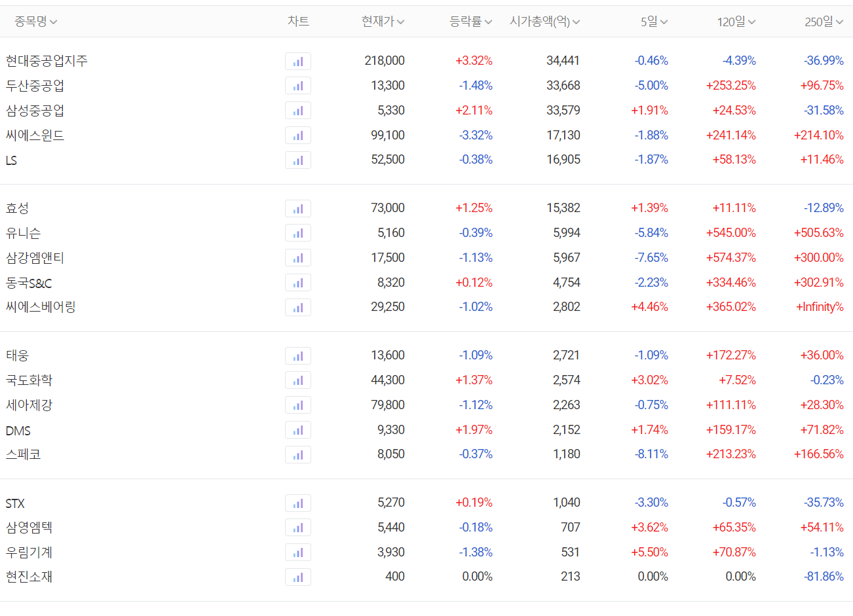The image size is (853, 616).
Task: Open stock DMS
Action: point(18,431)
